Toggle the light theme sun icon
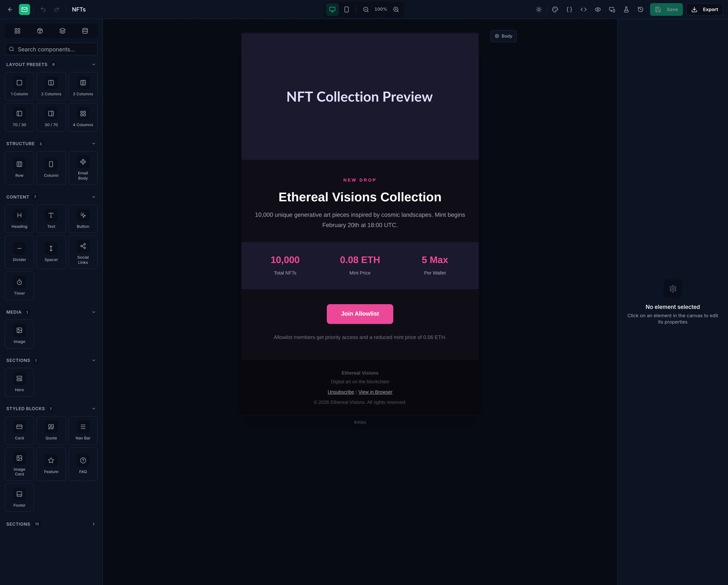Viewport: 728px width, 585px height. click(x=538, y=9)
